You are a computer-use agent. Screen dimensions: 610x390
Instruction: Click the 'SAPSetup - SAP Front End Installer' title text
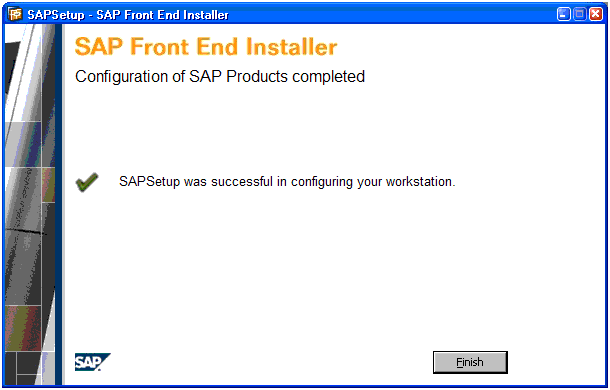coord(128,15)
